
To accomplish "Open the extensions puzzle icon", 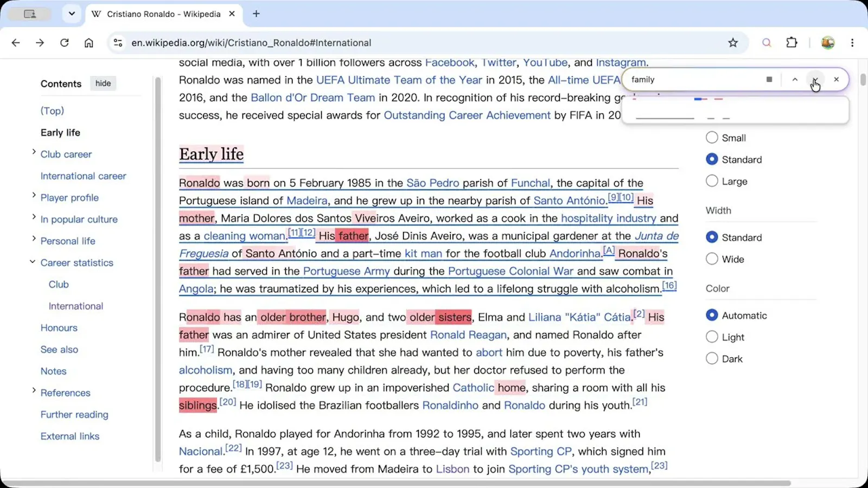I will [x=792, y=43].
